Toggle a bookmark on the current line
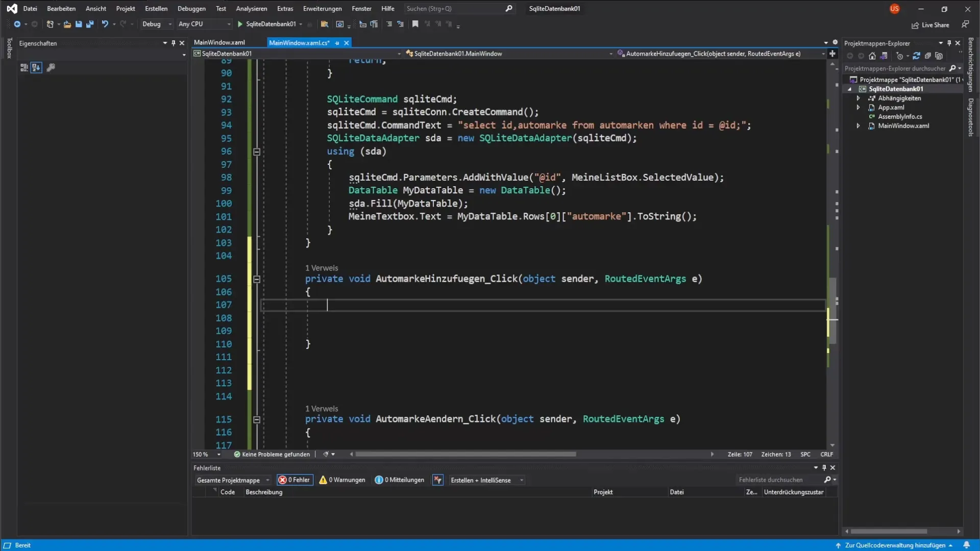This screenshot has height=551, width=980. pos(415,24)
